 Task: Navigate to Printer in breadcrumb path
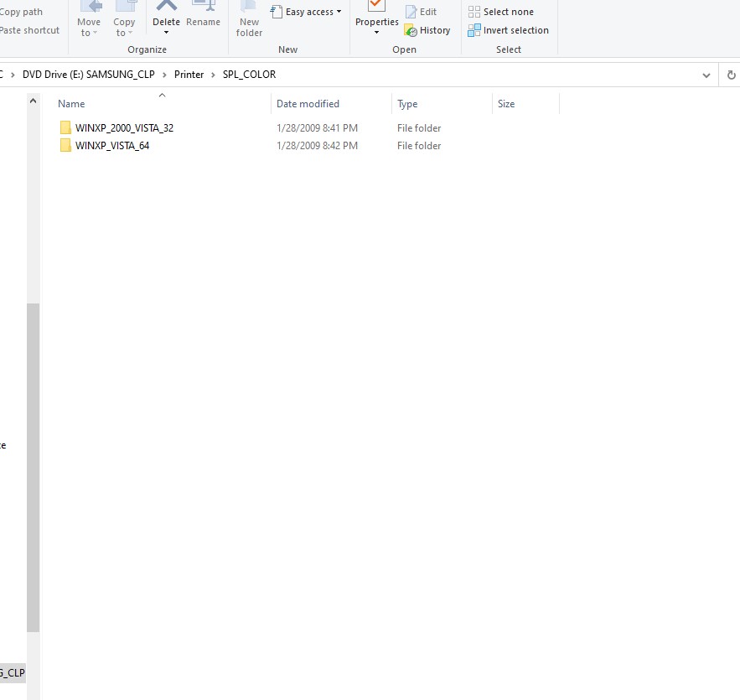click(189, 75)
